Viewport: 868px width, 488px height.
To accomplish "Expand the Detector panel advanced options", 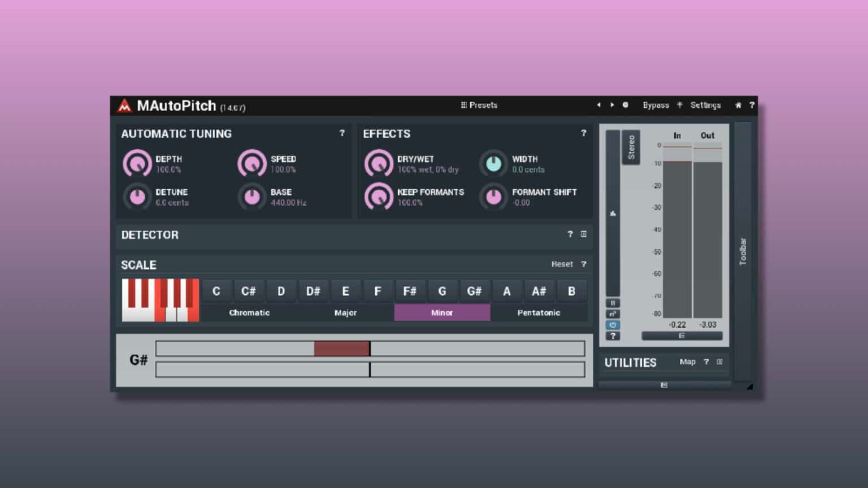I will tap(584, 234).
